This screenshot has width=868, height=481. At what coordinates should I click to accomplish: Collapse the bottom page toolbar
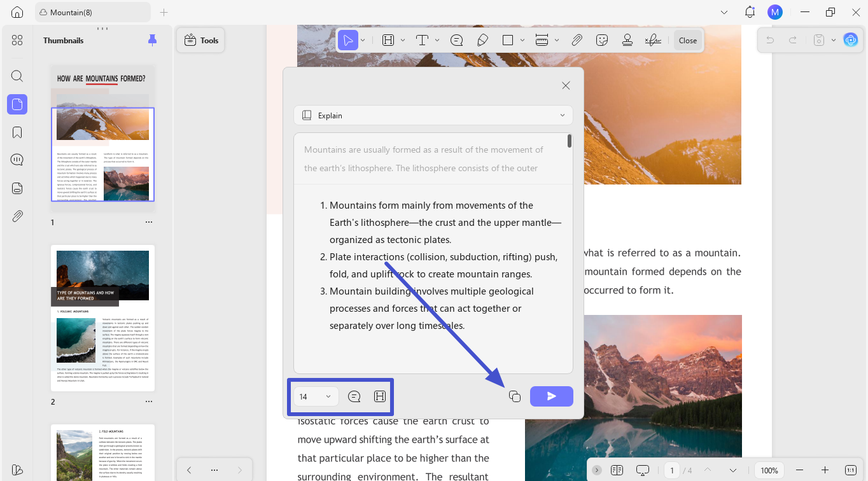(596, 470)
